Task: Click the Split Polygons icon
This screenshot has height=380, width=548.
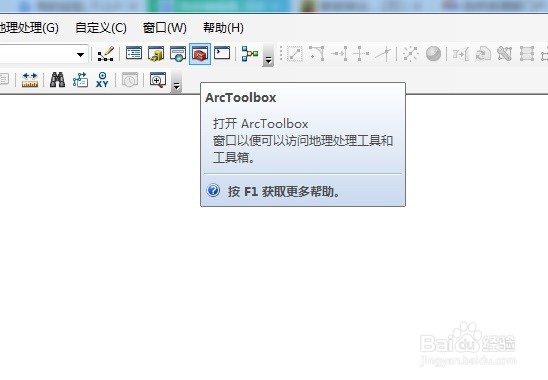Action: point(527,54)
